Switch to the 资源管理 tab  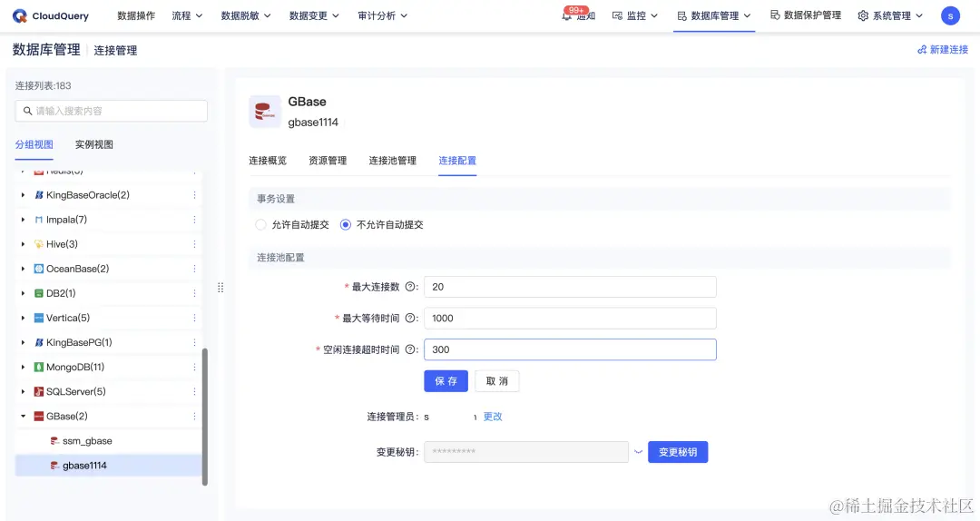tap(328, 161)
